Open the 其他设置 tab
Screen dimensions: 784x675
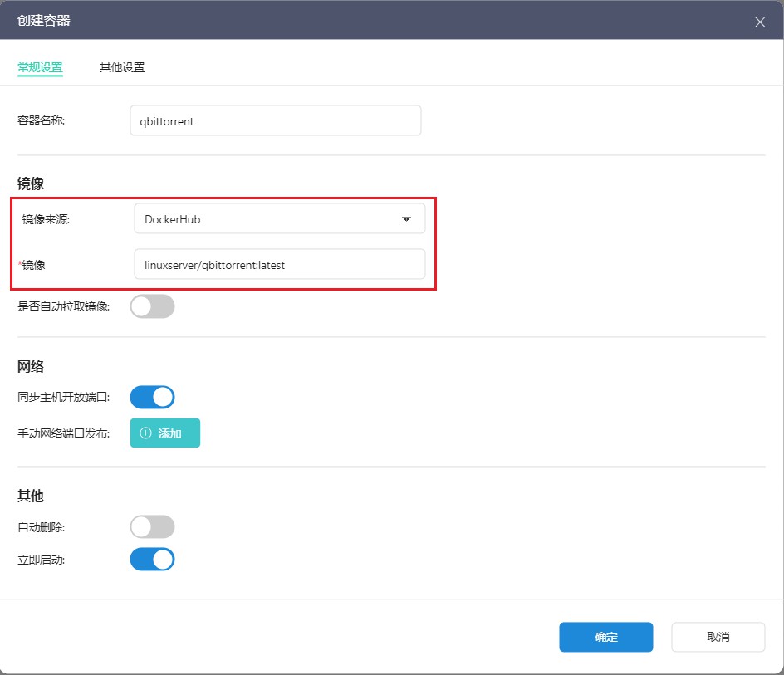click(x=122, y=67)
